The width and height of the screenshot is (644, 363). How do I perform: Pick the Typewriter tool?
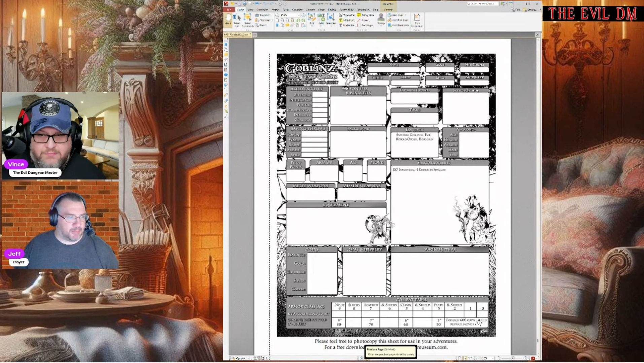[347, 15]
